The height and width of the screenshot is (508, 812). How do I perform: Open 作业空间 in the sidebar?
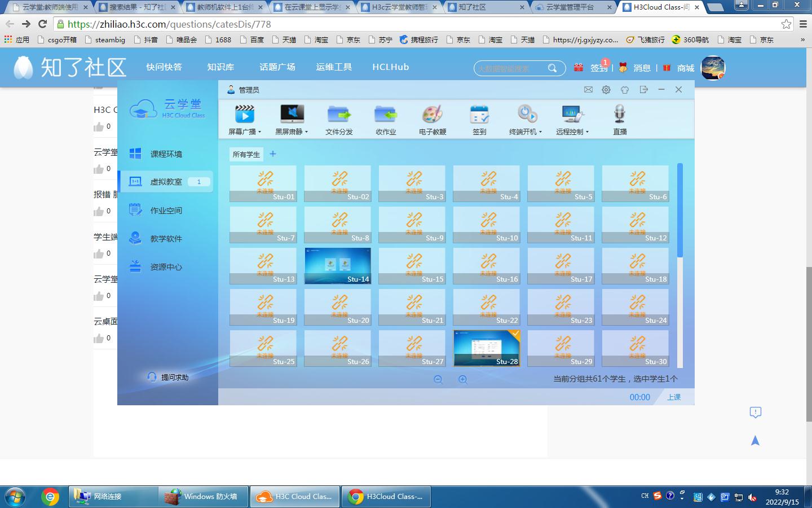point(166,211)
